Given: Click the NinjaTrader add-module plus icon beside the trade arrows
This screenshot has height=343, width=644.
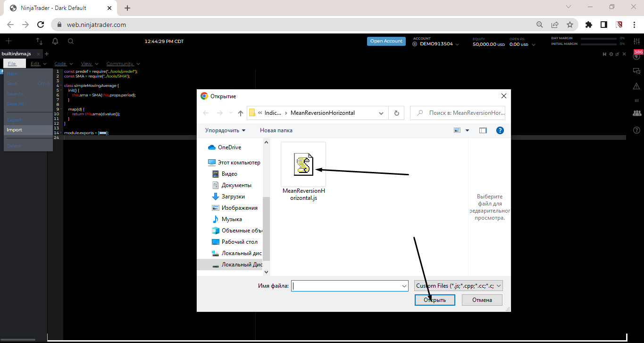Looking at the screenshot, I should coord(8,41).
